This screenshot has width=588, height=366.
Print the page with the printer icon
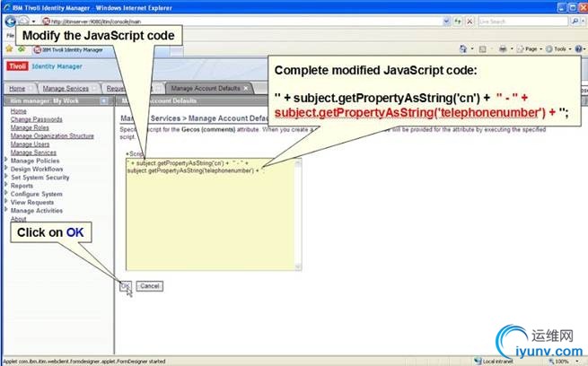503,48
